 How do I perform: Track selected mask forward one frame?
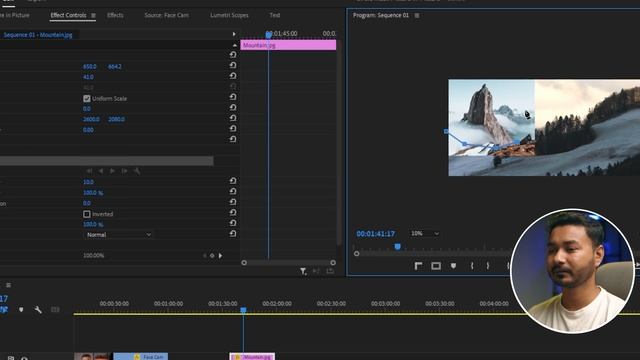(x=124, y=171)
